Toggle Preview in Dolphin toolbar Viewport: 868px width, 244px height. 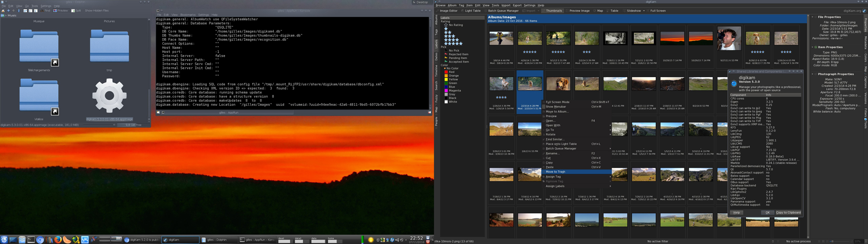(61, 11)
